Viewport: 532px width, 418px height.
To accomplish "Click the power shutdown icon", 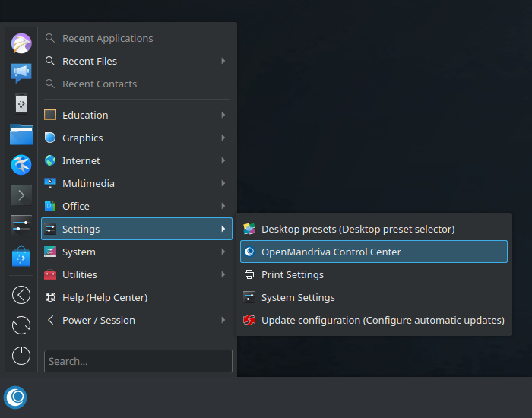I will pos(21,356).
